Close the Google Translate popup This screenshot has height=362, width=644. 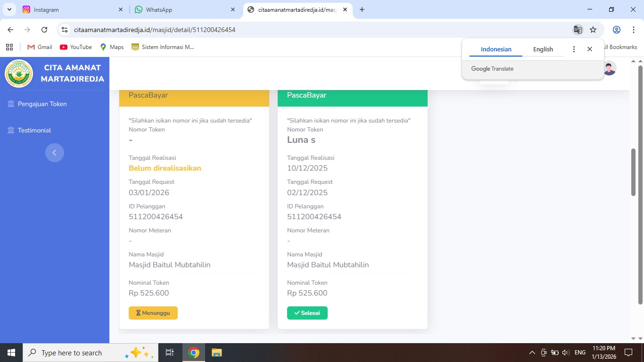589,49
